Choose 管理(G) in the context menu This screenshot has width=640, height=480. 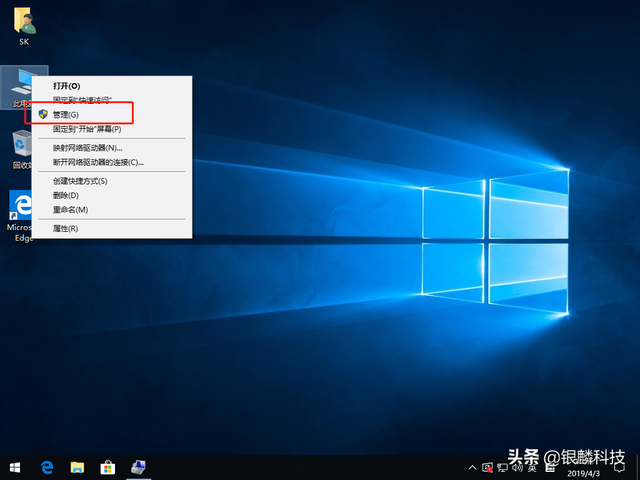pos(111,115)
